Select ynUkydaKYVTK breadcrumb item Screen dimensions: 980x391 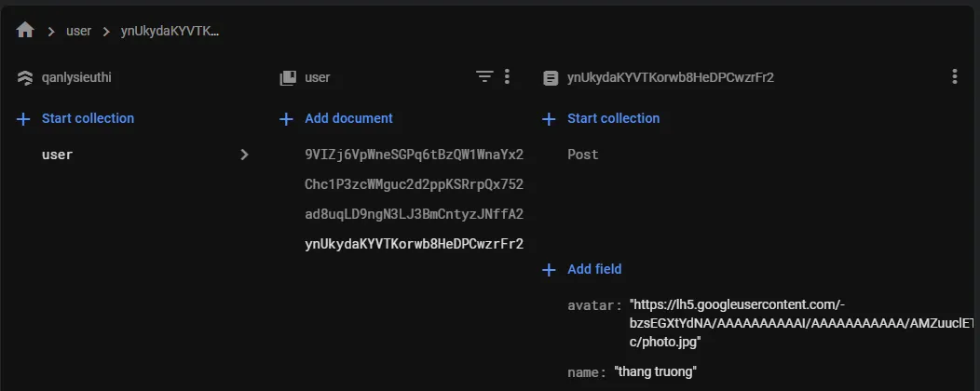(170, 31)
